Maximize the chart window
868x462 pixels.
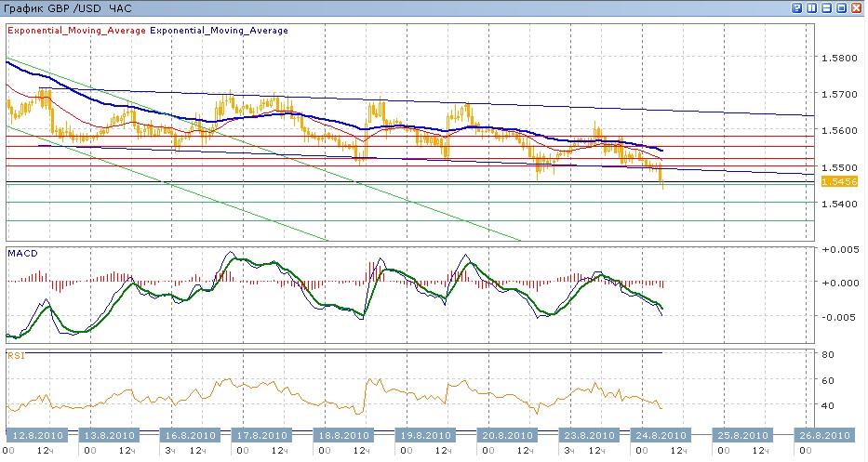point(841,7)
